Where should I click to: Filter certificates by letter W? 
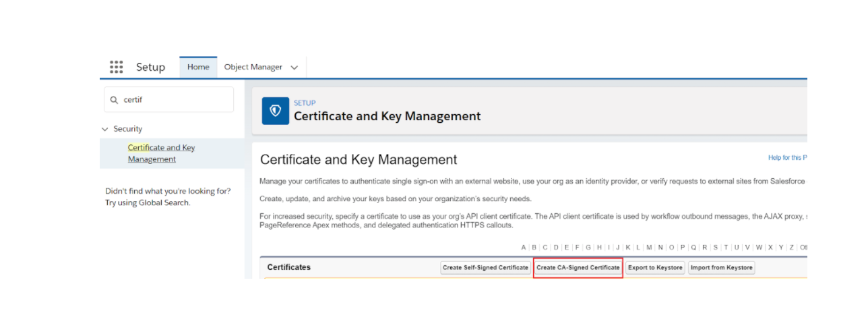coord(759,248)
